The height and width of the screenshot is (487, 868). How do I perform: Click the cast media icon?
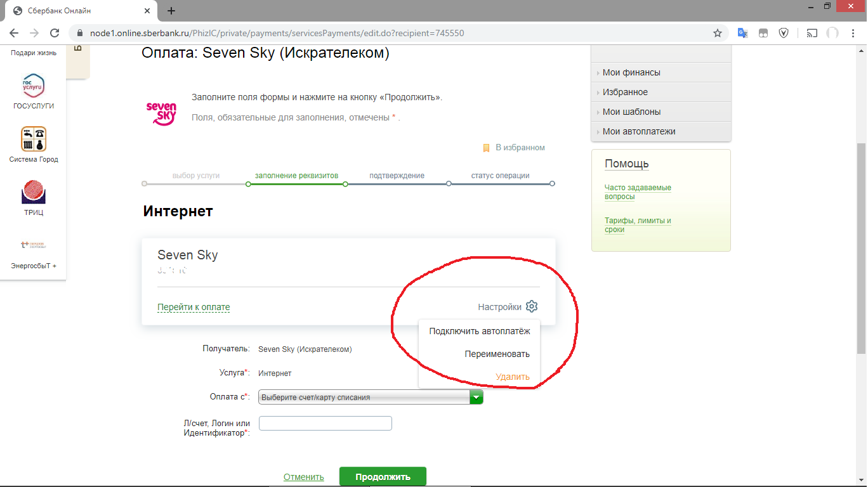[x=812, y=33]
